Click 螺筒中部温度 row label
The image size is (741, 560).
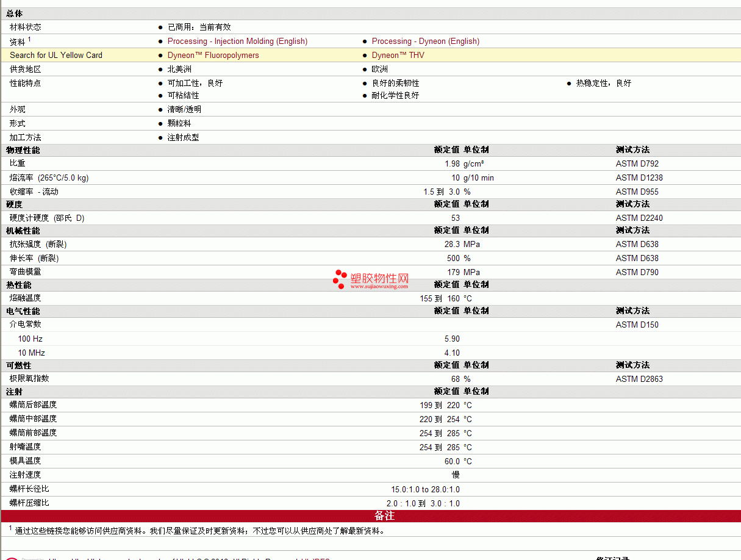click(34, 420)
